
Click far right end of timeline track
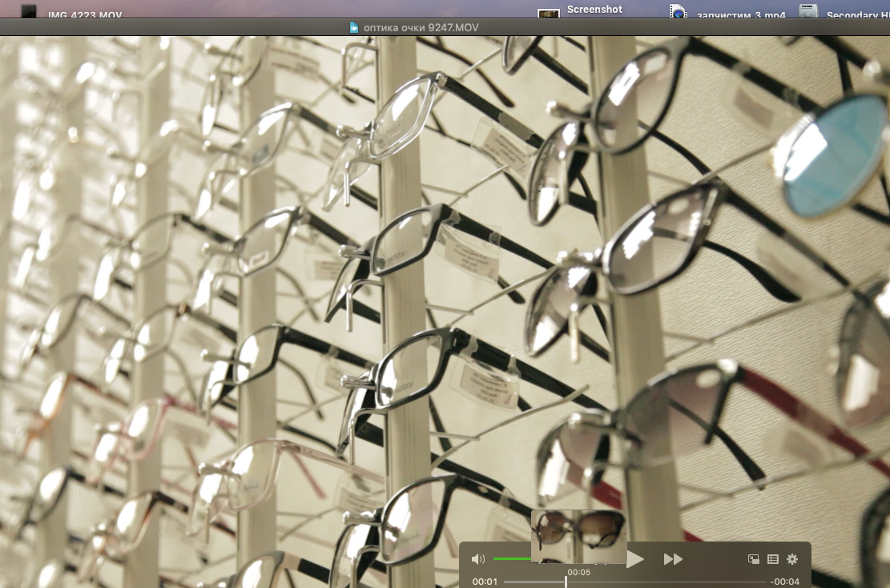(764, 582)
